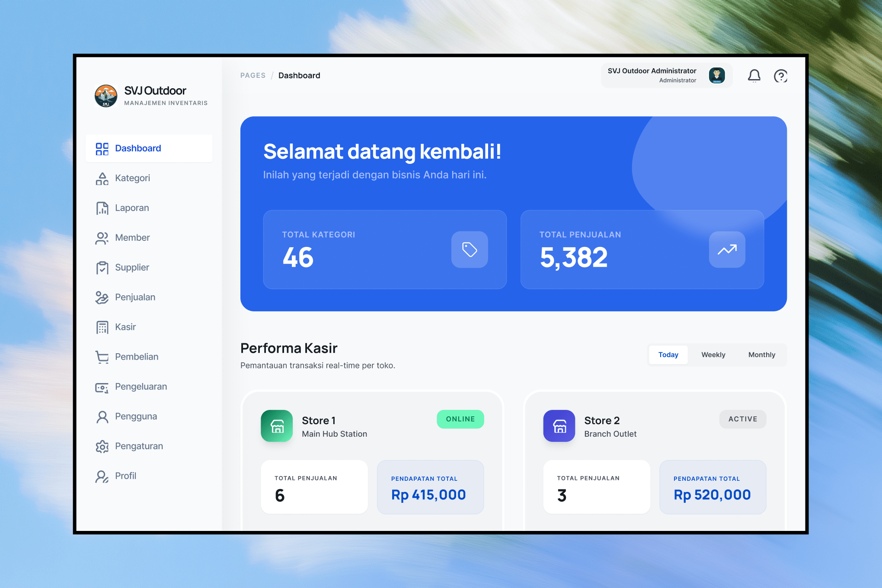The image size is (882, 588).
Task: Click the Performa Kasir heading
Action: click(x=289, y=348)
